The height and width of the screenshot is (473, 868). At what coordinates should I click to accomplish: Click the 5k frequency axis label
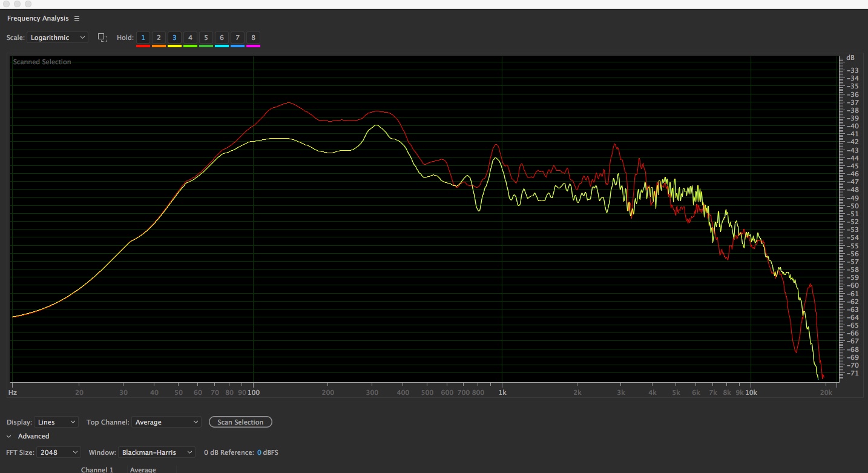click(x=676, y=392)
